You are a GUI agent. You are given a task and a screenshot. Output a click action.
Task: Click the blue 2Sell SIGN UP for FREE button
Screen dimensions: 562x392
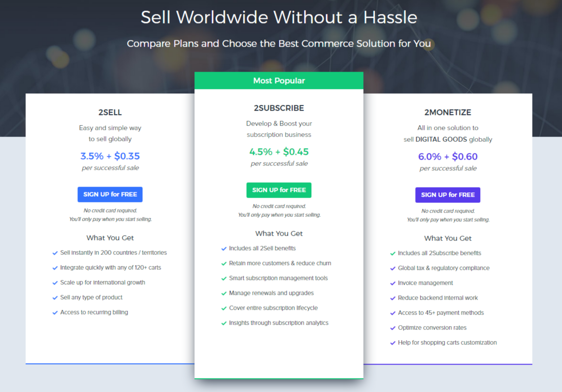pyautogui.click(x=110, y=194)
